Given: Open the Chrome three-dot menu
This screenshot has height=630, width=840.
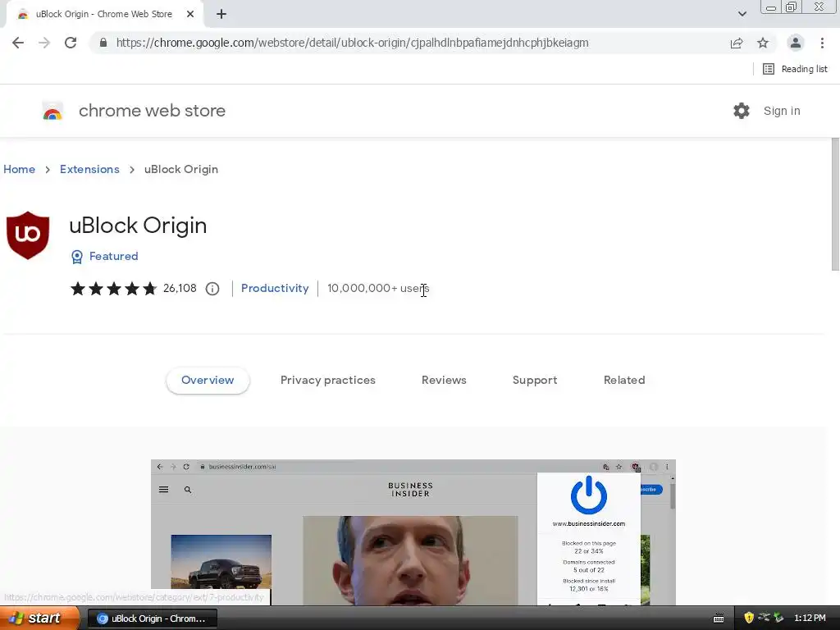Looking at the screenshot, I should tap(822, 43).
